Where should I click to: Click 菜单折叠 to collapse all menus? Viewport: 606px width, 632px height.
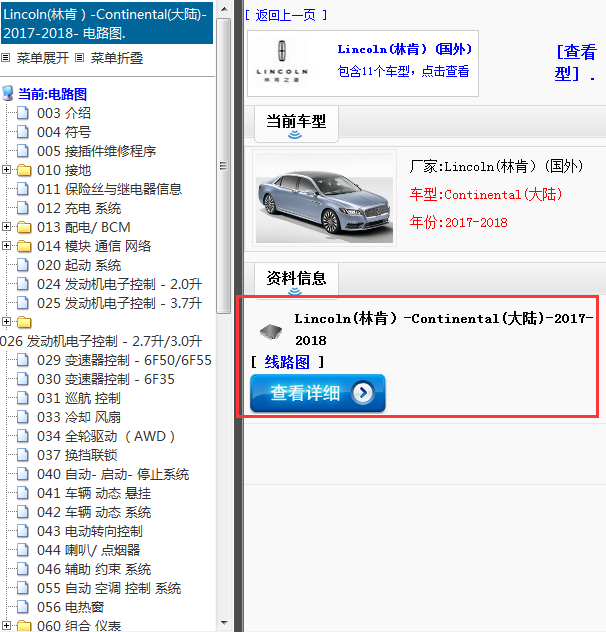(117, 58)
